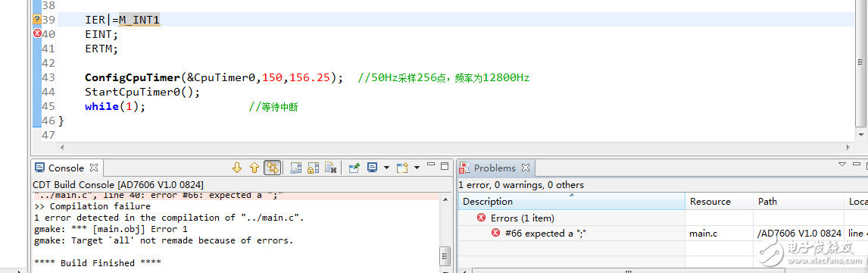Click the console vertical scrollbar thumb
This screenshot has width=868, height=273.
[445, 256]
